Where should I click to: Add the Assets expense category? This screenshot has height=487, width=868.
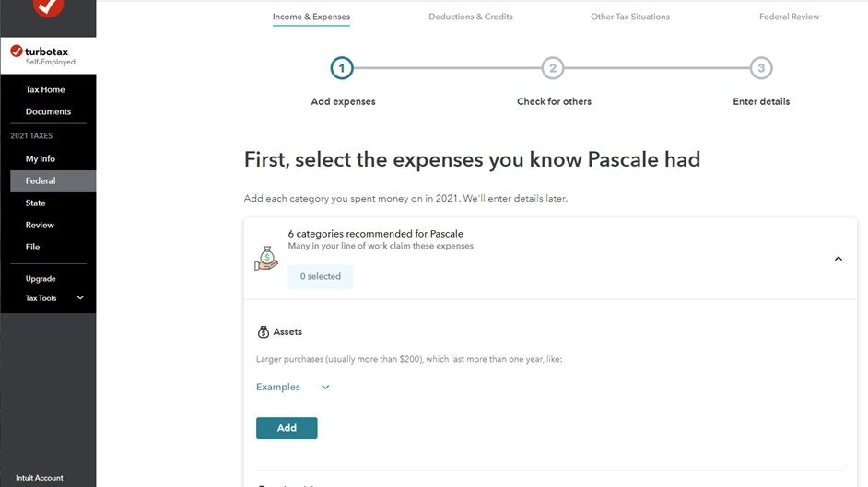[287, 428]
